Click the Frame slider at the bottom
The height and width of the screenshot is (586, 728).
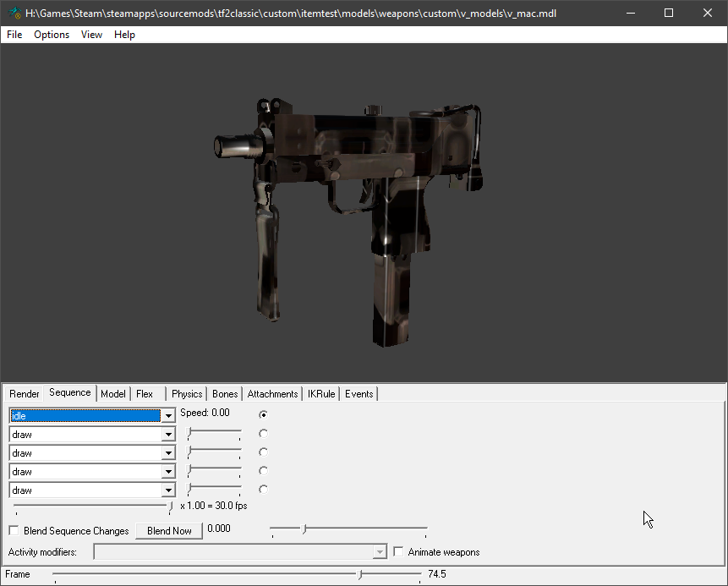click(238, 576)
